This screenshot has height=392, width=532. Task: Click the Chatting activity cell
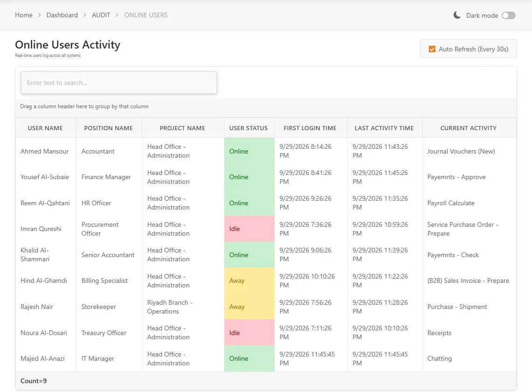click(x=469, y=358)
